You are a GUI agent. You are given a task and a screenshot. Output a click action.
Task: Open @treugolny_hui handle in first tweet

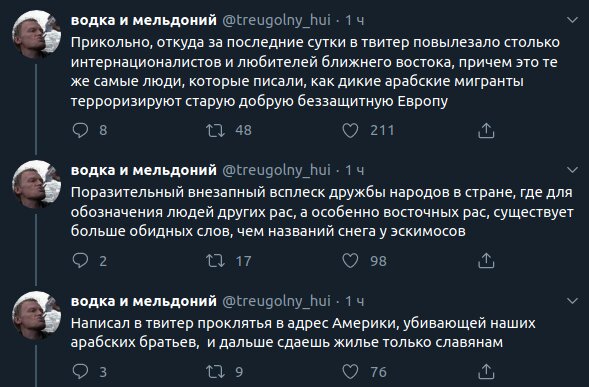(x=276, y=20)
